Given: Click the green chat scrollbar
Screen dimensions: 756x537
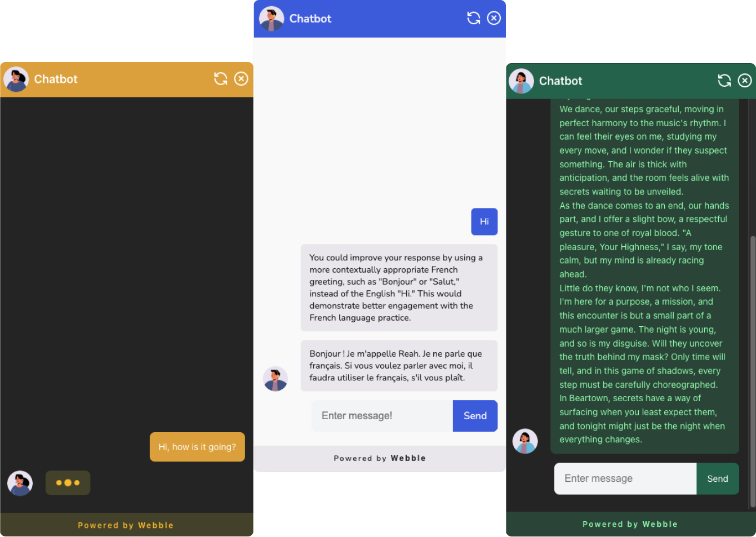Looking at the screenshot, I should point(752,372).
